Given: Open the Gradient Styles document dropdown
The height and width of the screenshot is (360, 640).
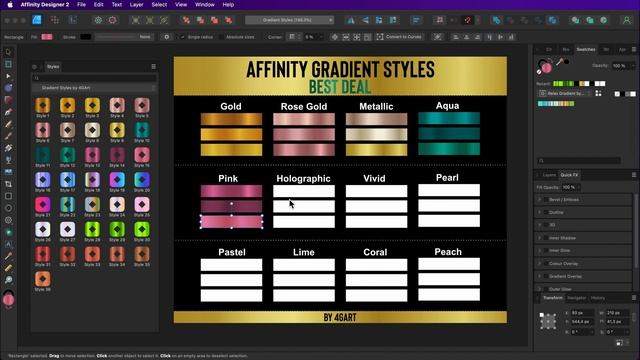Looking at the screenshot, I should 289,20.
